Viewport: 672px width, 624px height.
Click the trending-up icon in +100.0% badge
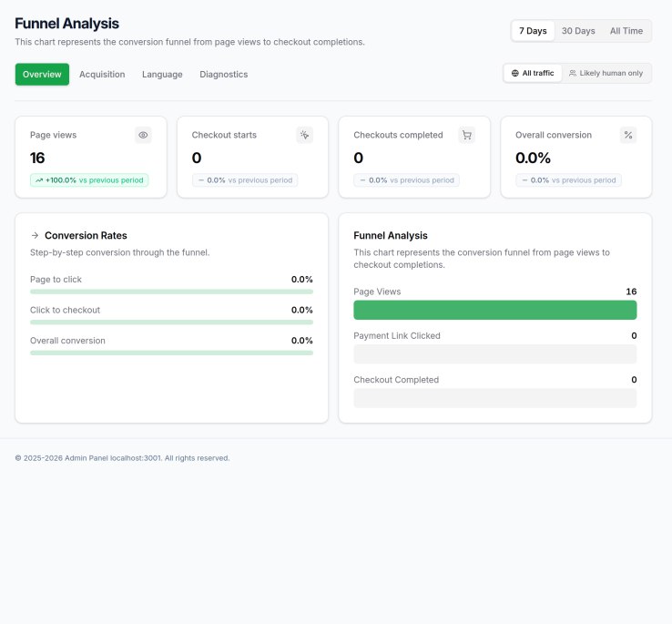(x=39, y=180)
